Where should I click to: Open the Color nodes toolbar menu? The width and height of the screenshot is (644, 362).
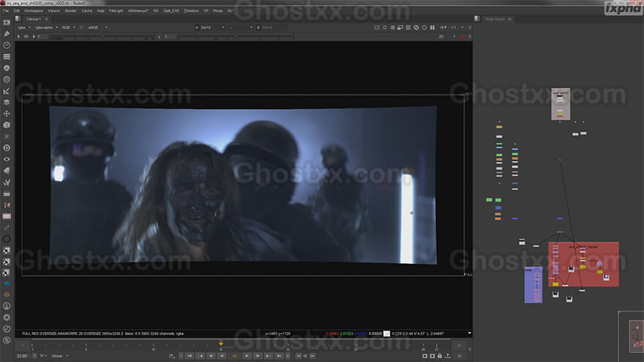click(7, 68)
